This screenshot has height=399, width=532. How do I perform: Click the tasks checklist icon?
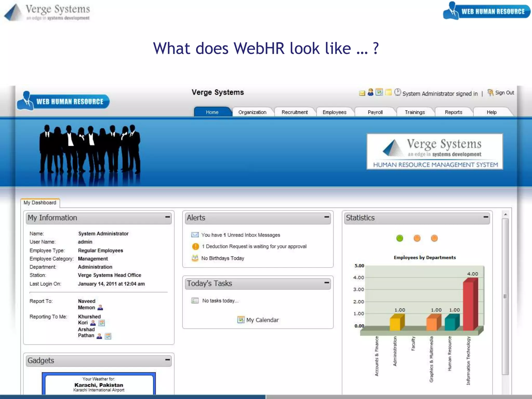point(195,301)
